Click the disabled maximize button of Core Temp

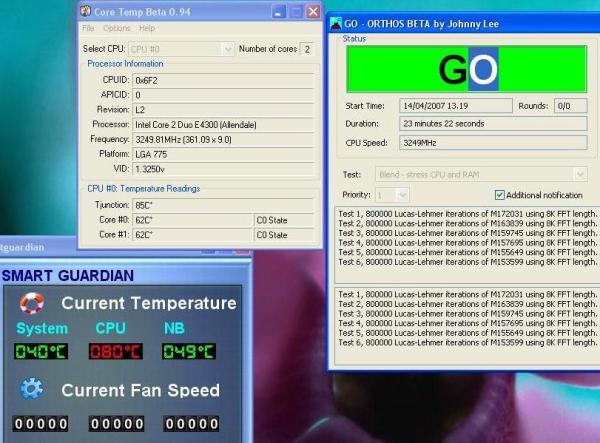tap(296, 12)
